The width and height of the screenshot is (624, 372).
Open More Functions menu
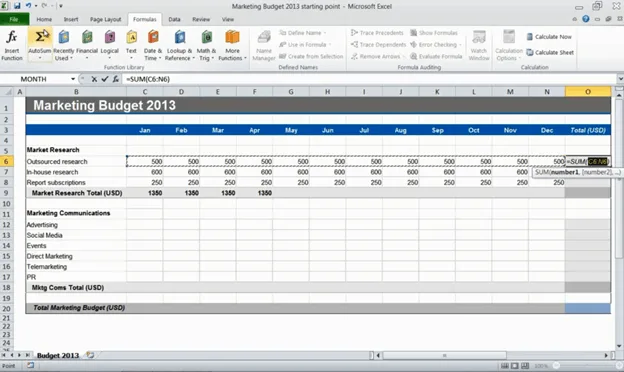pyautogui.click(x=232, y=45)
